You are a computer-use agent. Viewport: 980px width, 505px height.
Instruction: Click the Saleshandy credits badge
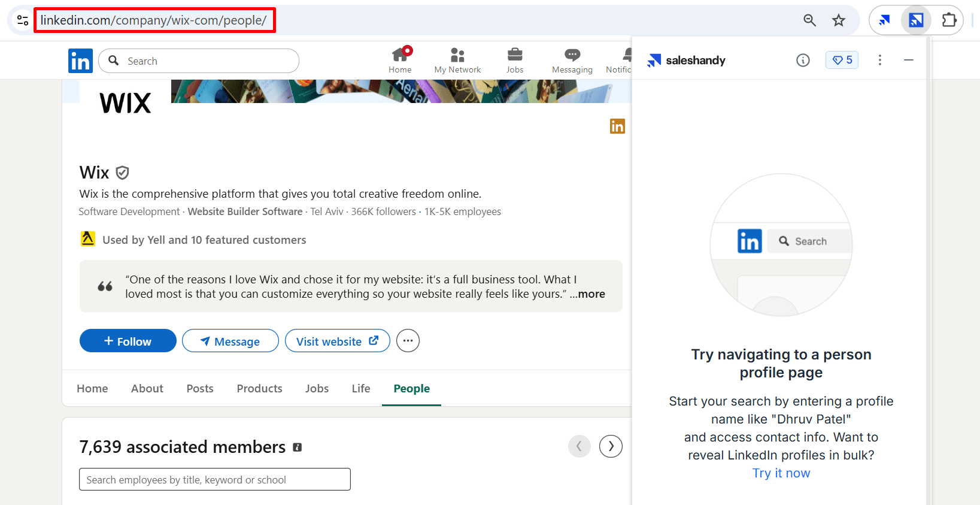tap(842, 60)
